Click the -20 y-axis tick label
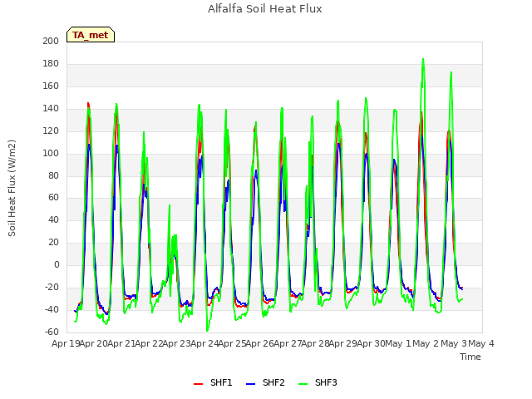The image size is (532, 399). pyautogui.click(x=52, y=288)
